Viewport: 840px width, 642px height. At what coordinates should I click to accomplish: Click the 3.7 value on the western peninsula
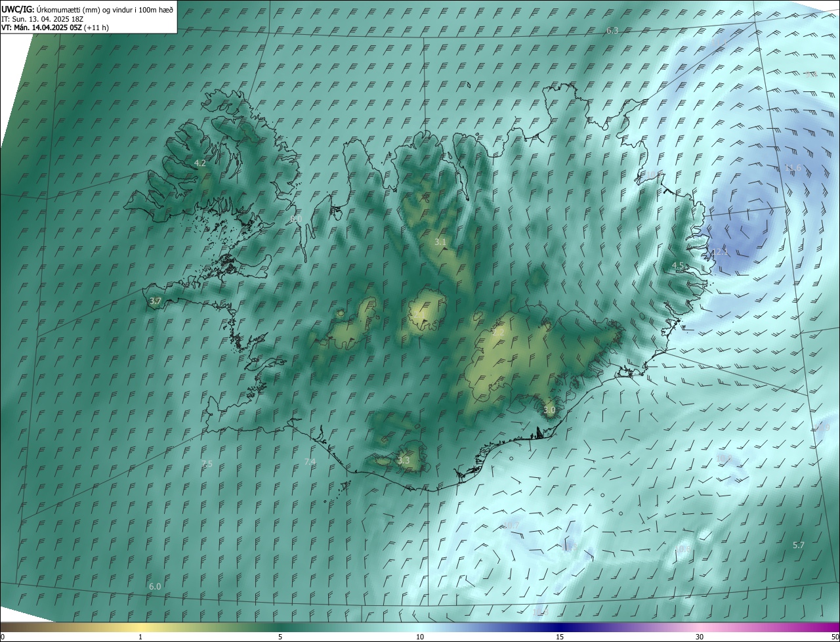pyautogui.click(x=155, y=301)
